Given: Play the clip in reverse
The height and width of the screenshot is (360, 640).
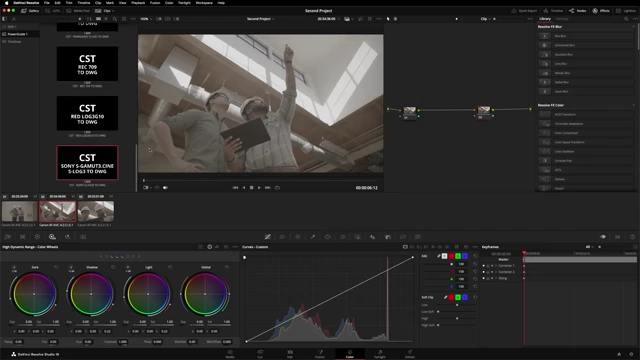Looking at the screenshot, I should 244,188.
